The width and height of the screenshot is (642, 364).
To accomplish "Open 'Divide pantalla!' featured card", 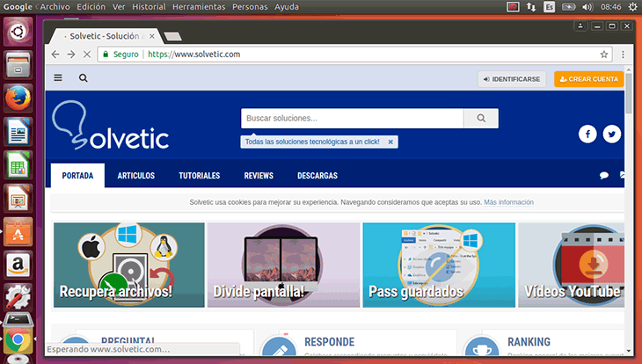I will pos(284,265).
